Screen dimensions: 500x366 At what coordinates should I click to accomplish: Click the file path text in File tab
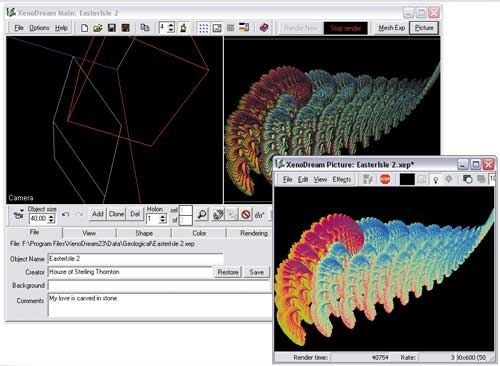(x=102, y=244)
